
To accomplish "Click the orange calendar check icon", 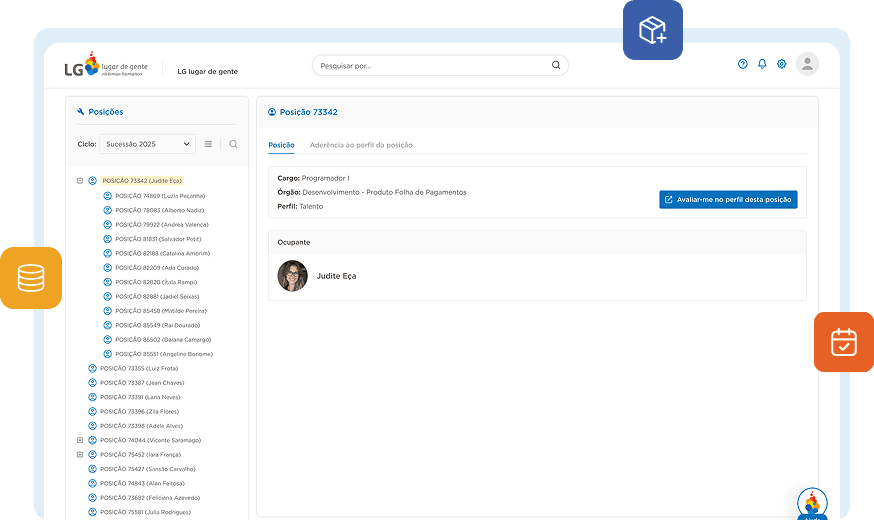I will click(843, 342).
